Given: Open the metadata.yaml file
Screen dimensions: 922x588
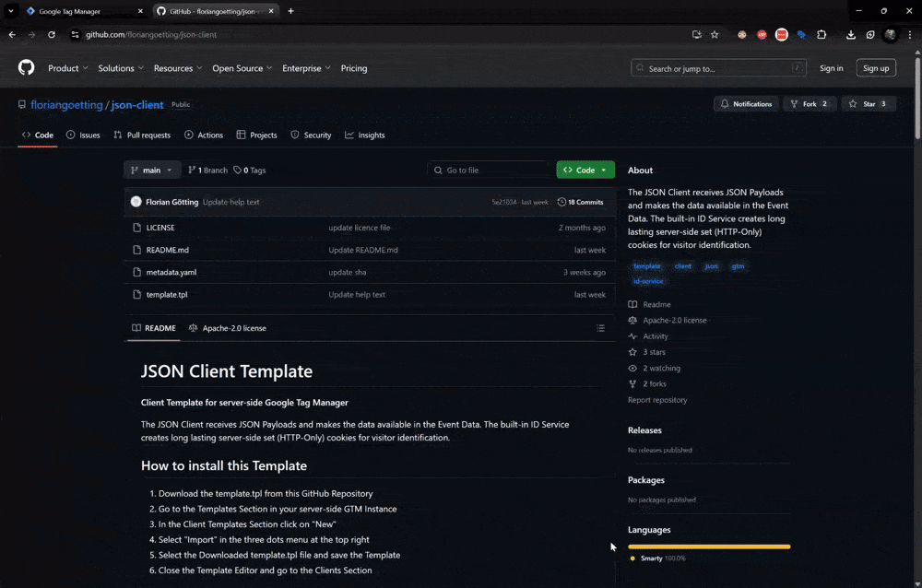Looking at the screenshot, I should pyautogui.click(x=171, y=272).
